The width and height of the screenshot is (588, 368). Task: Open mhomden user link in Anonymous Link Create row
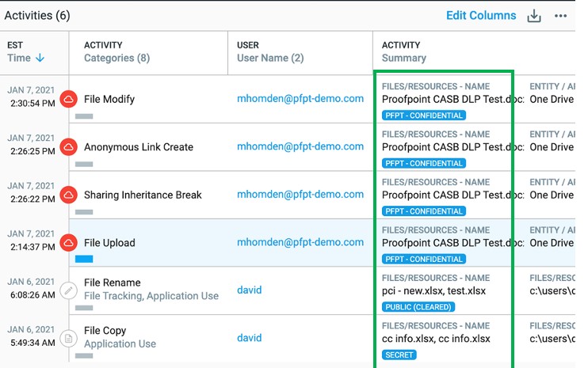tap(300, 146)
